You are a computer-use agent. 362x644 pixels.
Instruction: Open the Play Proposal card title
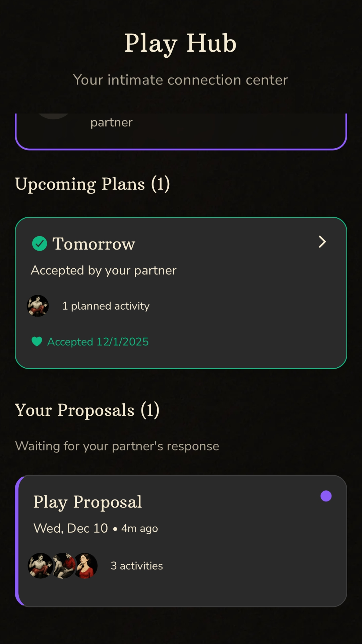pos(88,502)
